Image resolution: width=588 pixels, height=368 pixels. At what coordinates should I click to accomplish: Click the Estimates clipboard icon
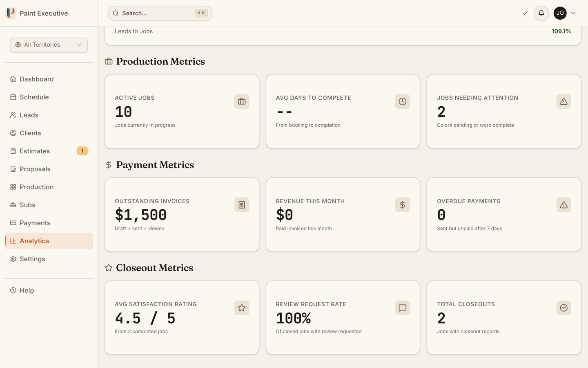[13, 151]
